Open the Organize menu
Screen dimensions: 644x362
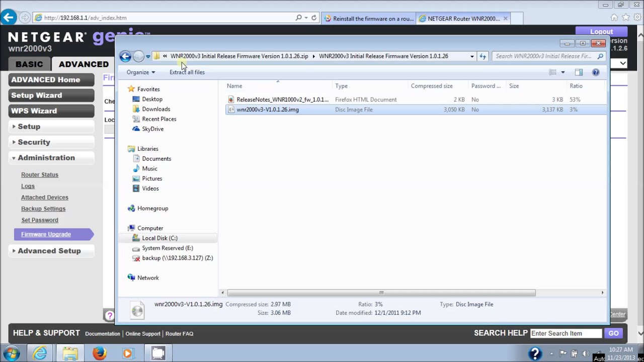[141, 72]
